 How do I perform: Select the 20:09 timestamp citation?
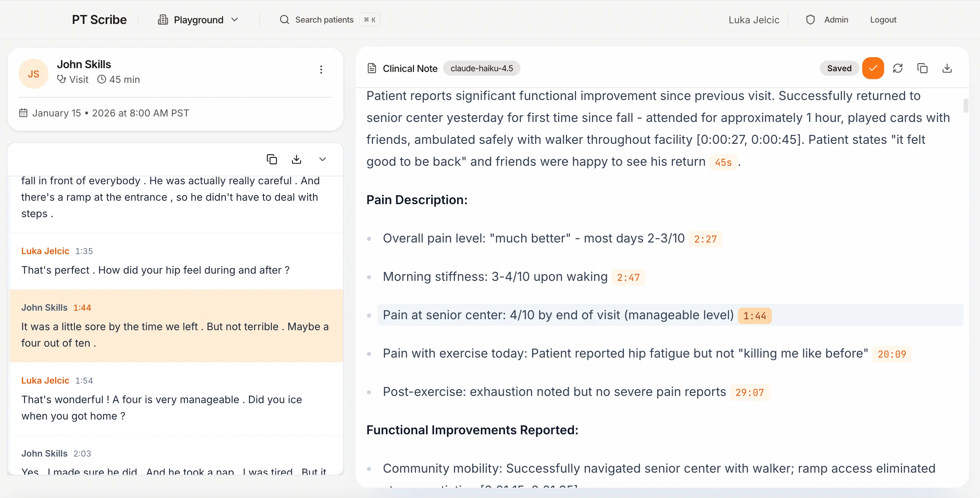tap(891, 354)
